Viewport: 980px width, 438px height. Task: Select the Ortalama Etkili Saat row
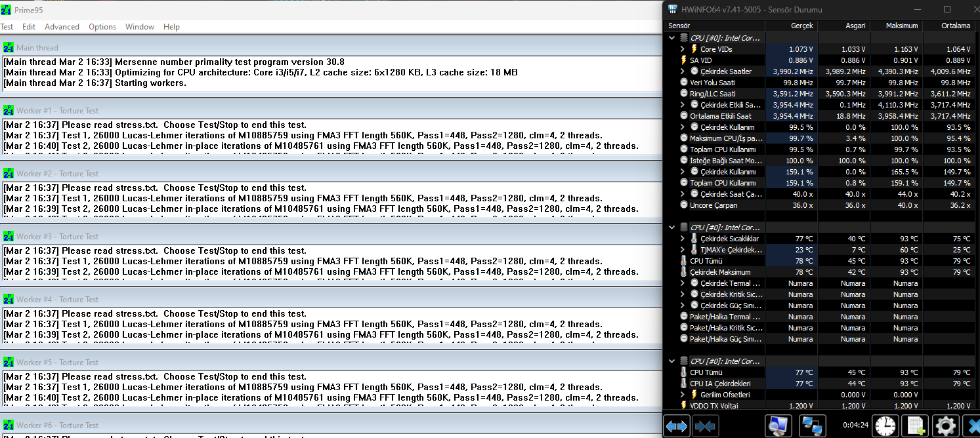coord(820,116)
